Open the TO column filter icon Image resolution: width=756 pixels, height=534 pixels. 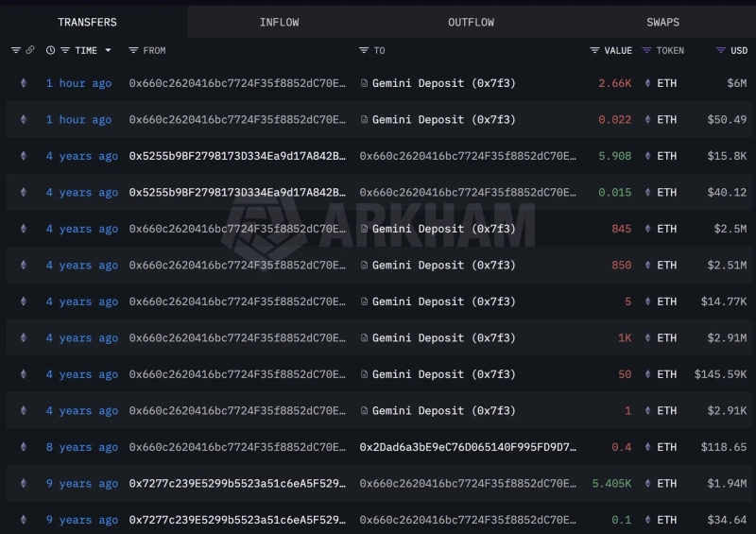pos(364,50)
